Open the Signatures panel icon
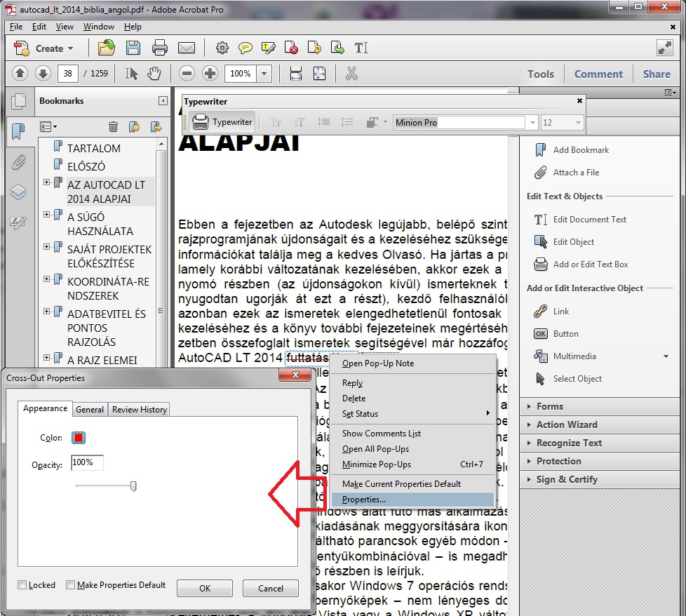The image size is (686, 616). (x=18, y=222)
